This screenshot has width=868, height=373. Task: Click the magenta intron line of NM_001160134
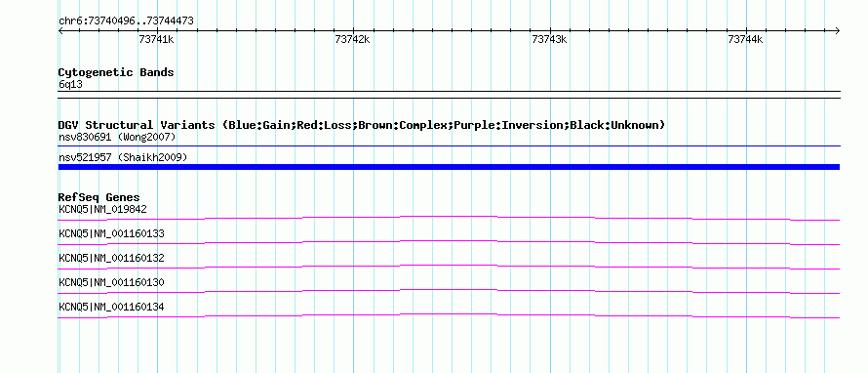pyautogui.click(x=449, y=314)
